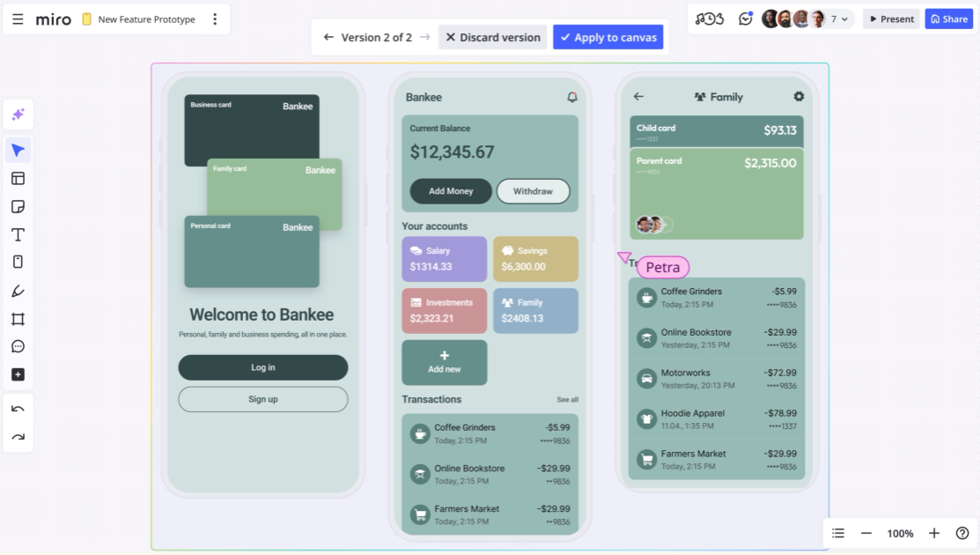The image size is (980, 555).
Task: Click Discard version button
Action: [x=492, y=37]
